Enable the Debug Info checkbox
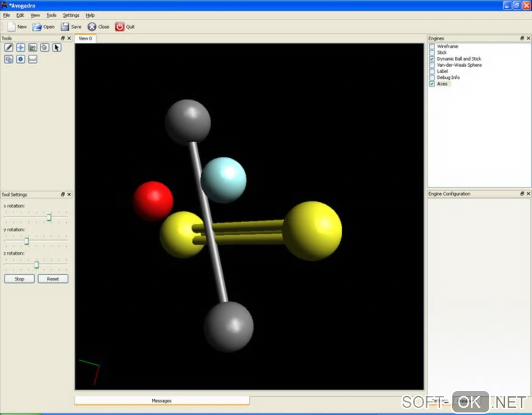 click(432, 78)
